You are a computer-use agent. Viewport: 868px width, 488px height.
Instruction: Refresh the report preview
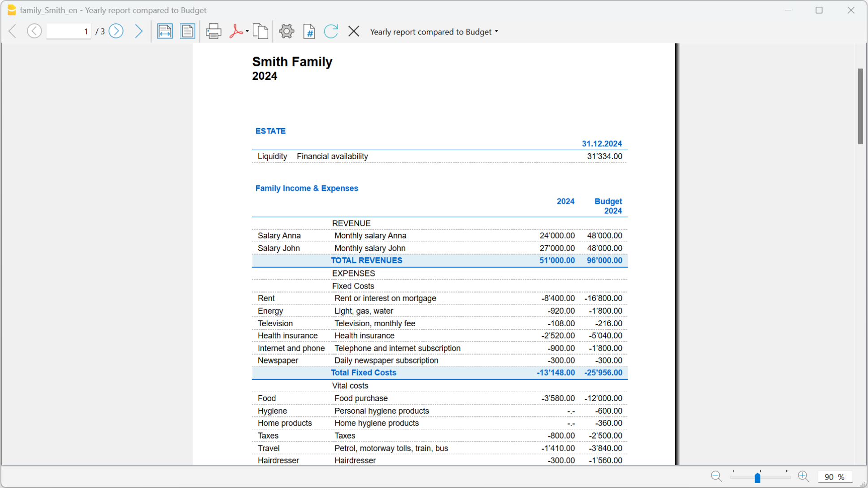tap(331, 31)
